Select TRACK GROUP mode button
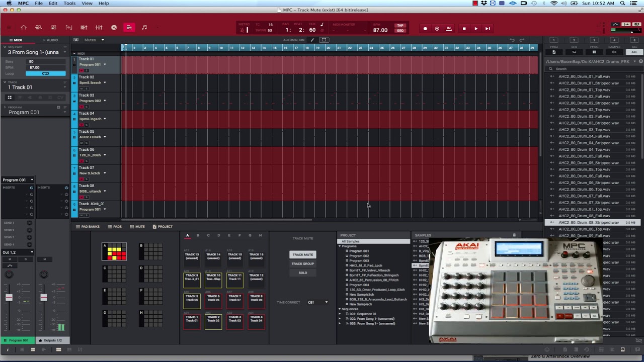The height and width of the screenshot is (362, 644). tap(302, 263)
